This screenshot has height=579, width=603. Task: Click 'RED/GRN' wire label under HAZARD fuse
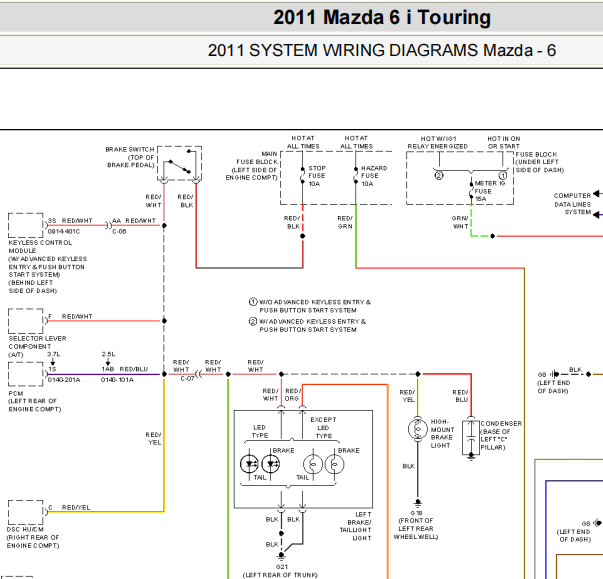pos(345,222)
